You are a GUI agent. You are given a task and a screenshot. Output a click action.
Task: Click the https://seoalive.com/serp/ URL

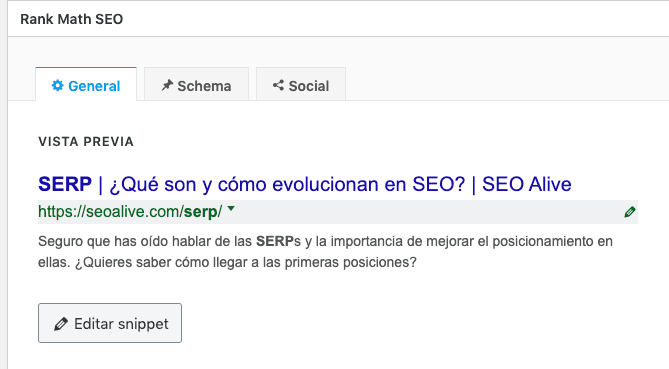130,212
